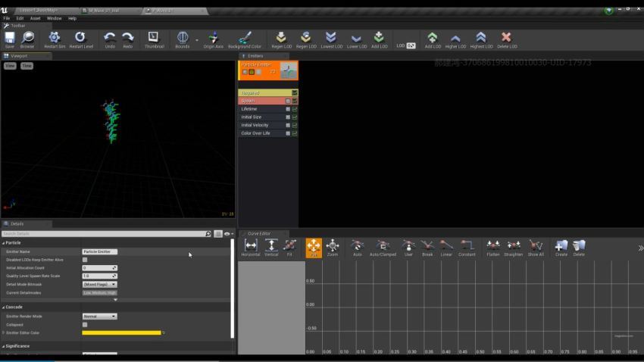This screenshot has width=644, height=362.
Task: Click the Higher LOD icon
Action: (455, 39)
